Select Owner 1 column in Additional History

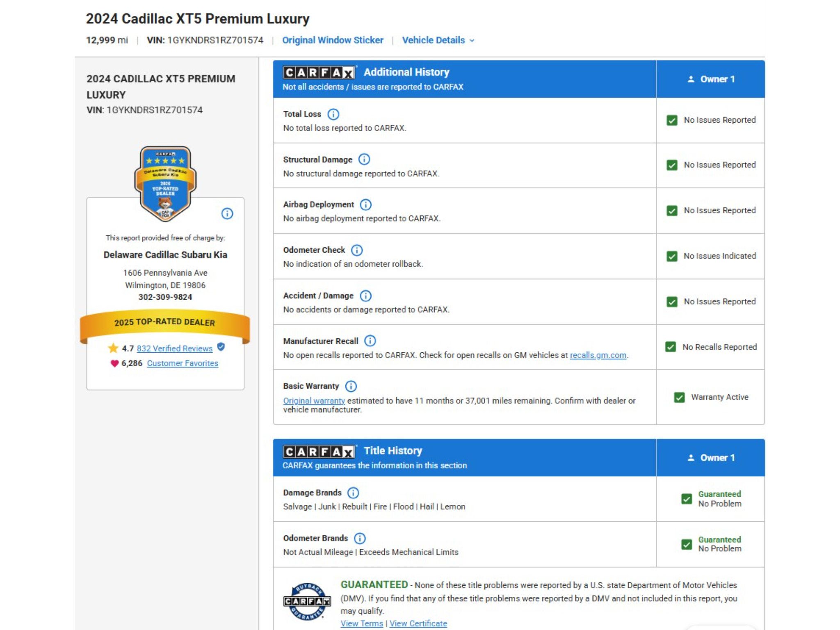click(x=711, y=79)
